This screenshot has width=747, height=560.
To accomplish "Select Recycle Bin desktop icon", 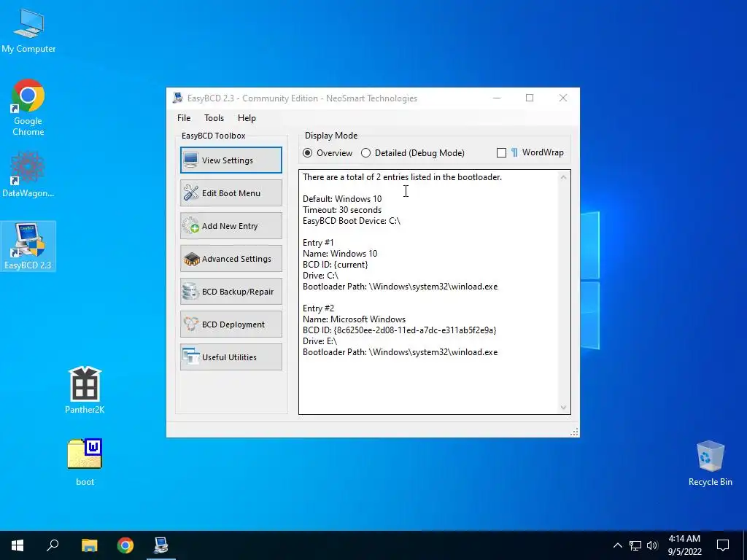I will pos(710,463).
